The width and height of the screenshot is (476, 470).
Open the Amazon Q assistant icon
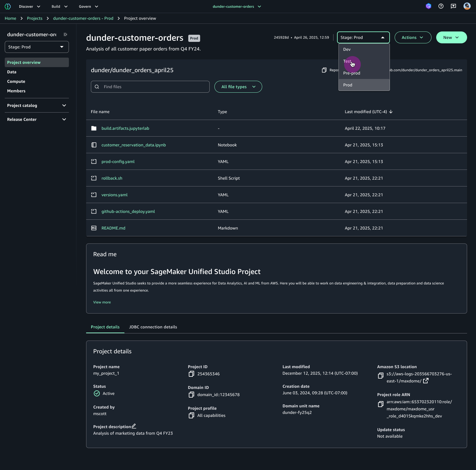428,6
